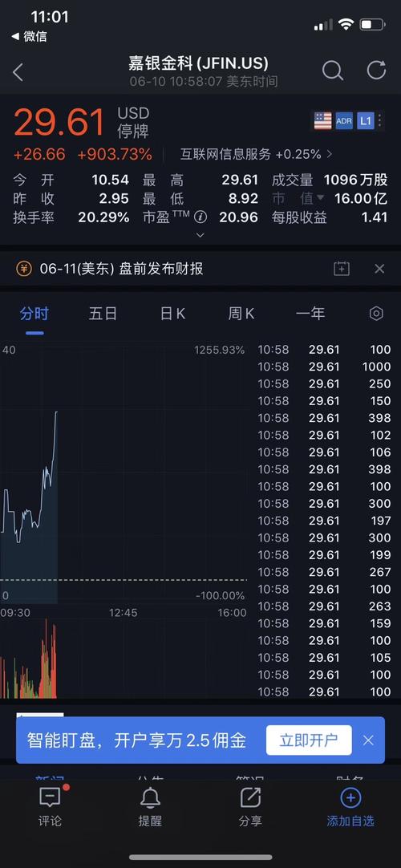Tap the back arrow icon

(18, 72)
